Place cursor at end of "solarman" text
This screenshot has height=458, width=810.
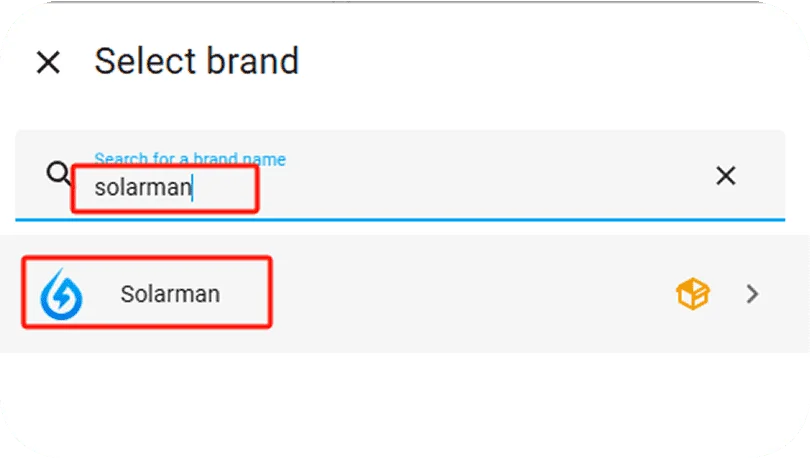click(192, 187)
